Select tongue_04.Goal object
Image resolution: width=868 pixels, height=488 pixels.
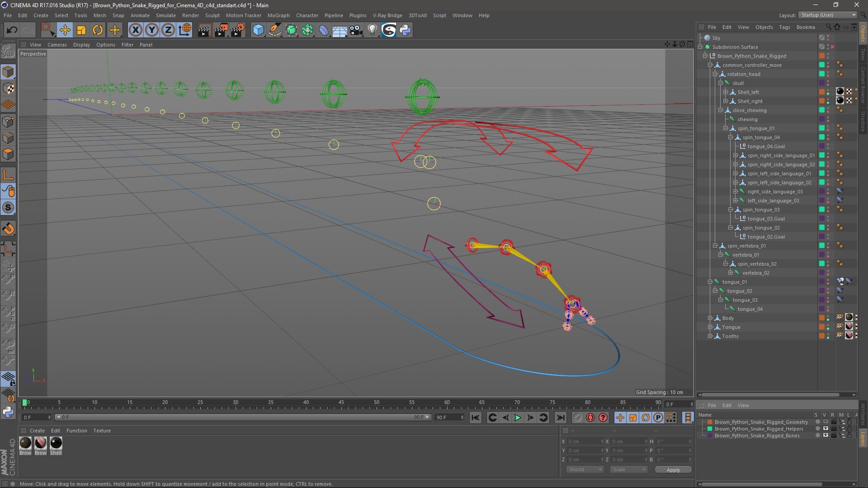point(766,146)
